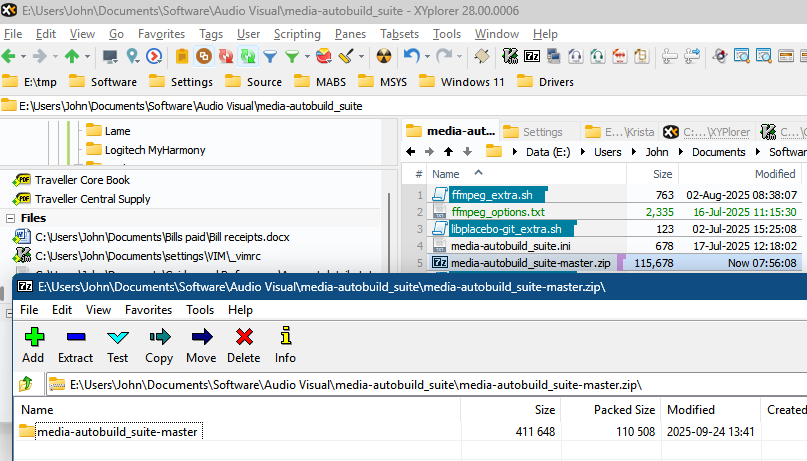This screenshot has width=807, height=461.
Task: Click the Add button in 7-Zip
Action: tap(33, 345)
